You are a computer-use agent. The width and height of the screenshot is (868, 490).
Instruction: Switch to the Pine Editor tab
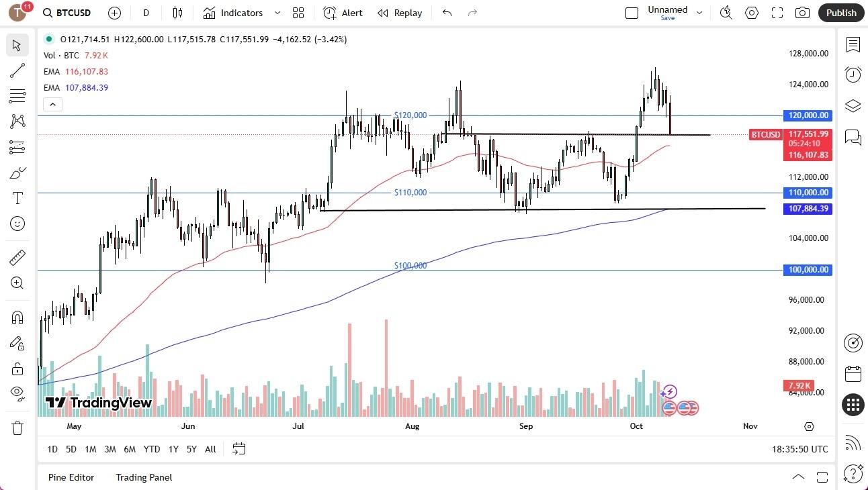tap(71, 477)
